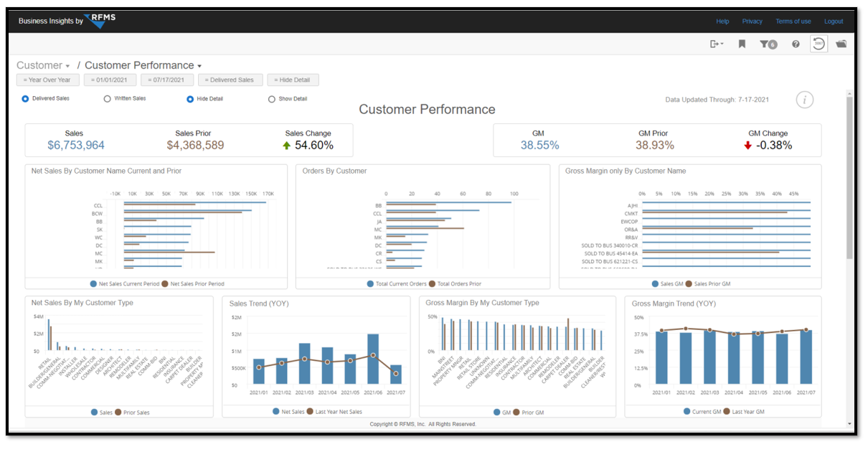The image size is (868, 452).
Task: Select the Written Sales radio button
Action: 108,99
